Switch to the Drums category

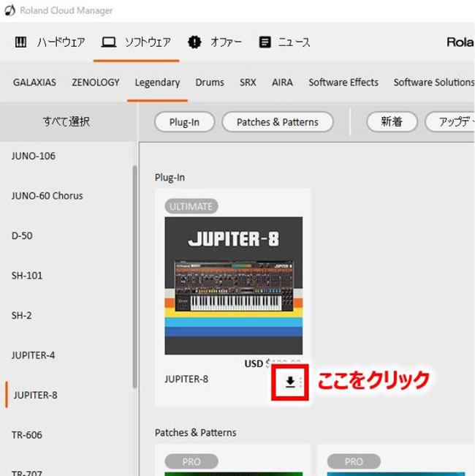[210, 83]
